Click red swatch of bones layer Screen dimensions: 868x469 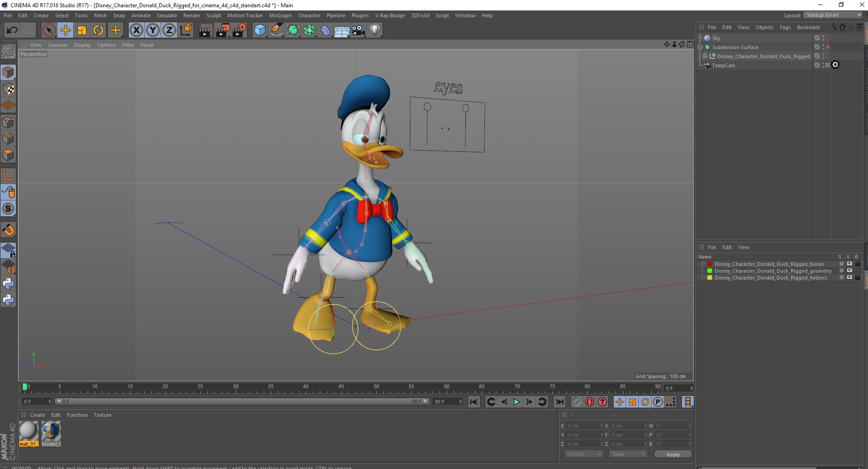[709, 264]
